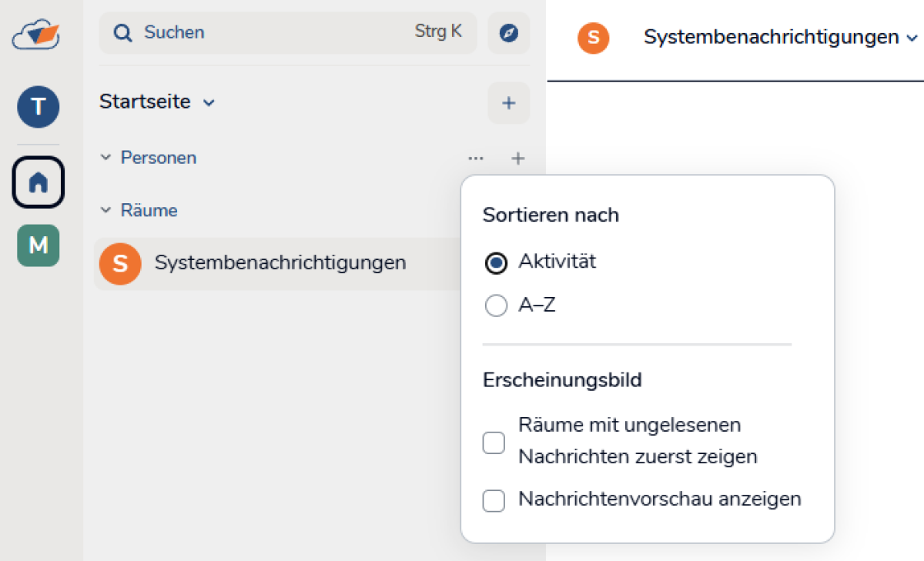Open the user menu with T avatar
The image size is (924, 561).
(x=38, y=107)
